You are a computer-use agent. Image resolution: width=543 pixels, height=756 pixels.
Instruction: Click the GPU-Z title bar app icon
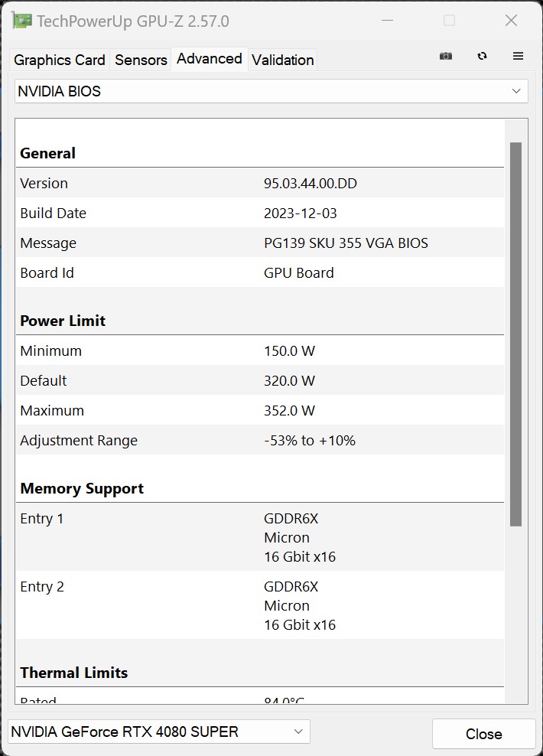(x=23, y=21)
